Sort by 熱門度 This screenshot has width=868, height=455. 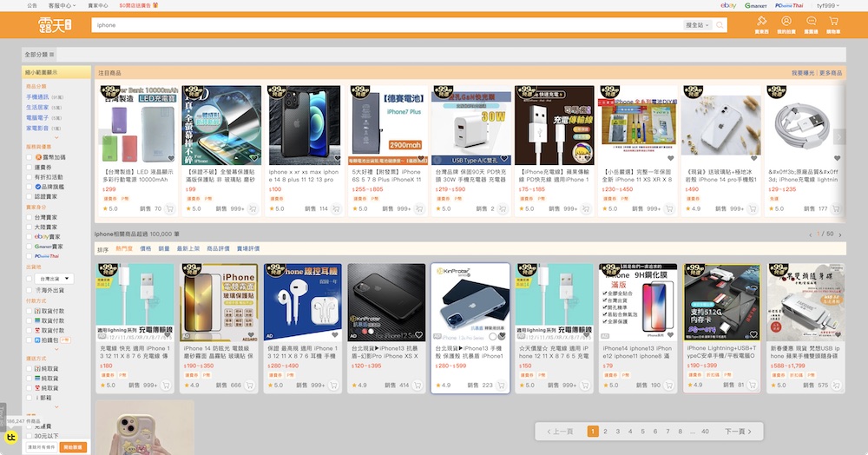click(124, 249)
